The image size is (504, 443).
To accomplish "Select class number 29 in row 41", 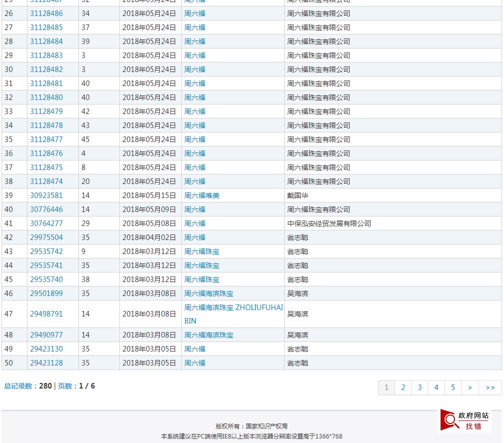I will (x=85, y=223).
